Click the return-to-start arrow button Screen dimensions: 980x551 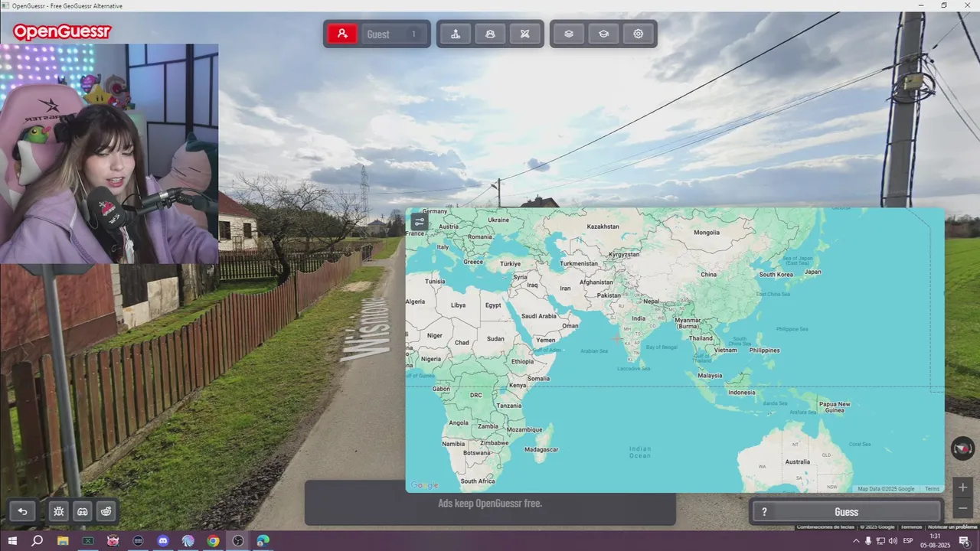[22, 511]
